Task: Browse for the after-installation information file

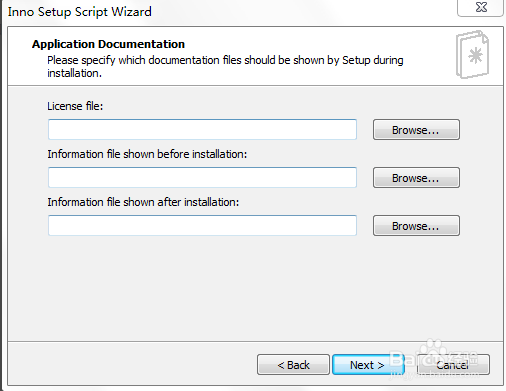Action: tap(416, 226)
